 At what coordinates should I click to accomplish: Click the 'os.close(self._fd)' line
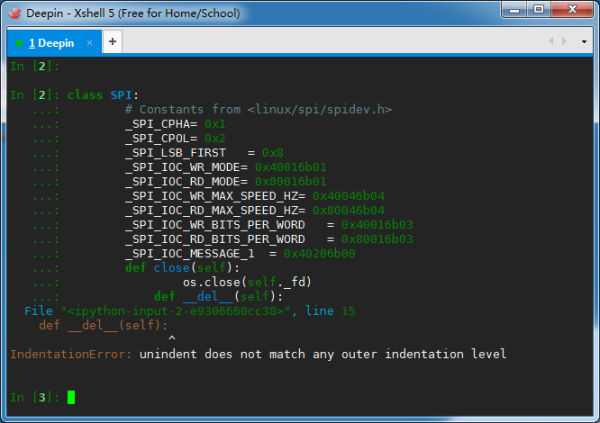click(247, 282)
